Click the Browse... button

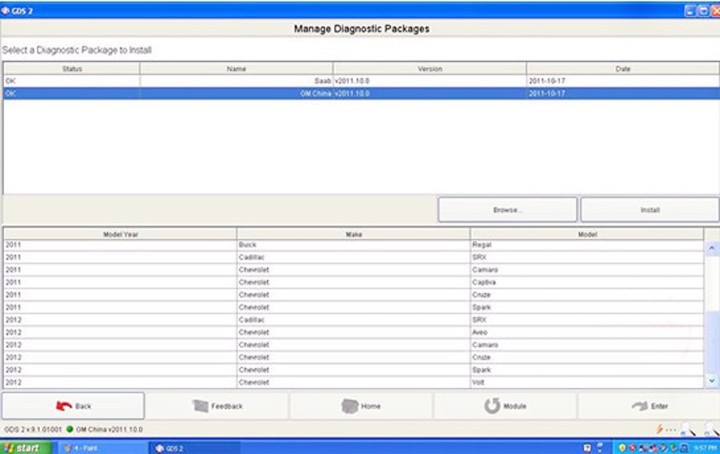tap(507, 210)
